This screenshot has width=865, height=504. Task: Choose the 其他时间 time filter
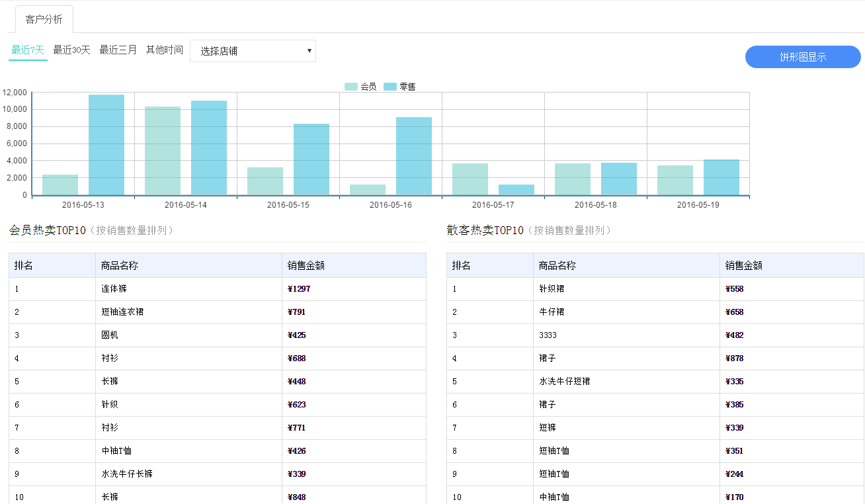point(165,50)
